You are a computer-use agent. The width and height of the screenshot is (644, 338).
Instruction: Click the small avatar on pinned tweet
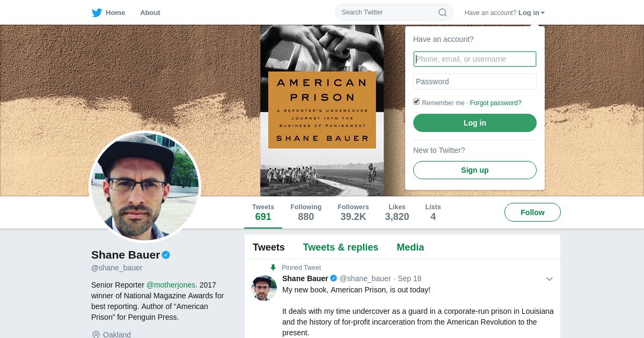[x=264, y=288]
